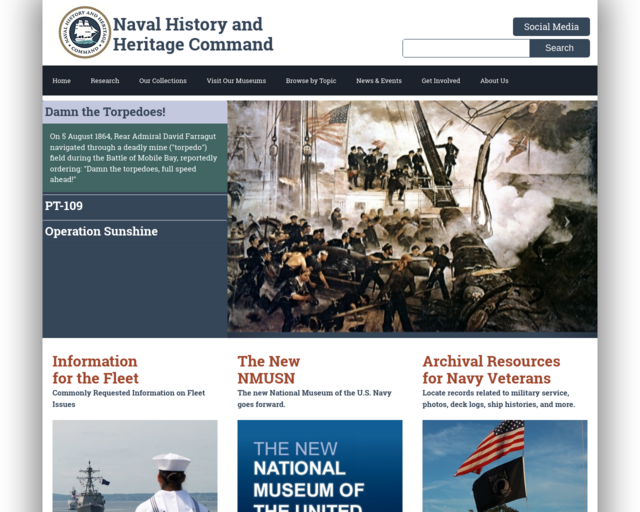Select Visit Our Museums in the navigation bar
Viewport: 640px width, 512px height.
click(x=236, y=81)
